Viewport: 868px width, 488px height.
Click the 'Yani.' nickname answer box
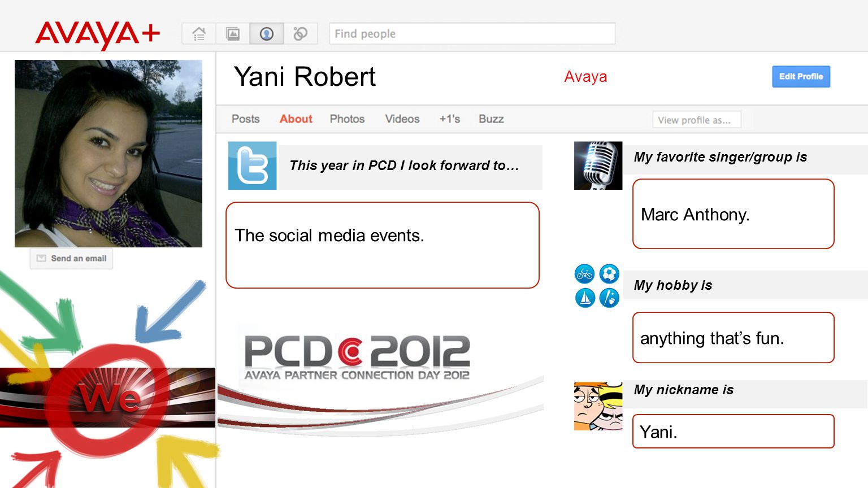click(x=734, y=432)
